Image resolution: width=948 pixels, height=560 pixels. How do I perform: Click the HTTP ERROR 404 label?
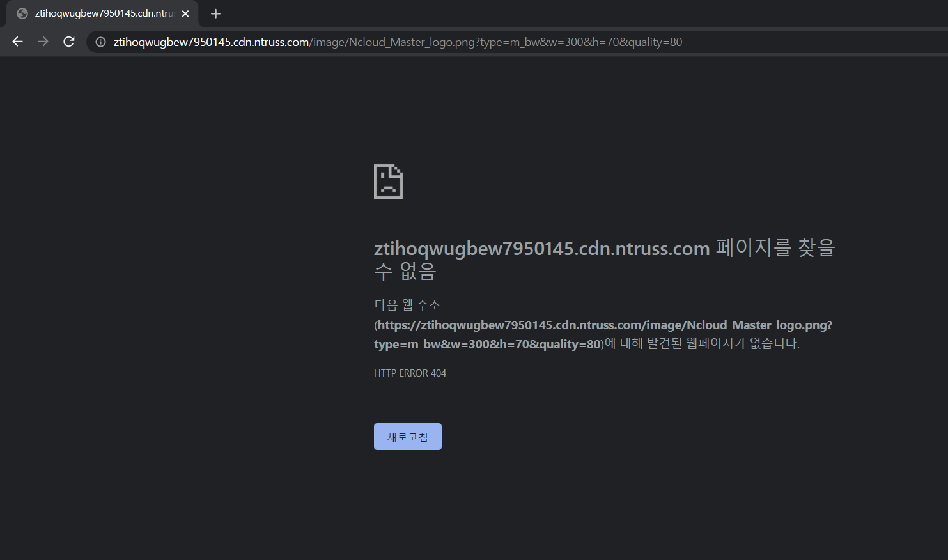[410, 373]
